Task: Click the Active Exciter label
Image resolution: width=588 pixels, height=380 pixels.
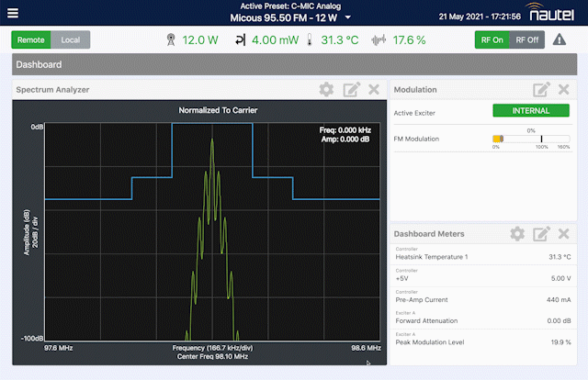Action: [414, 113]
